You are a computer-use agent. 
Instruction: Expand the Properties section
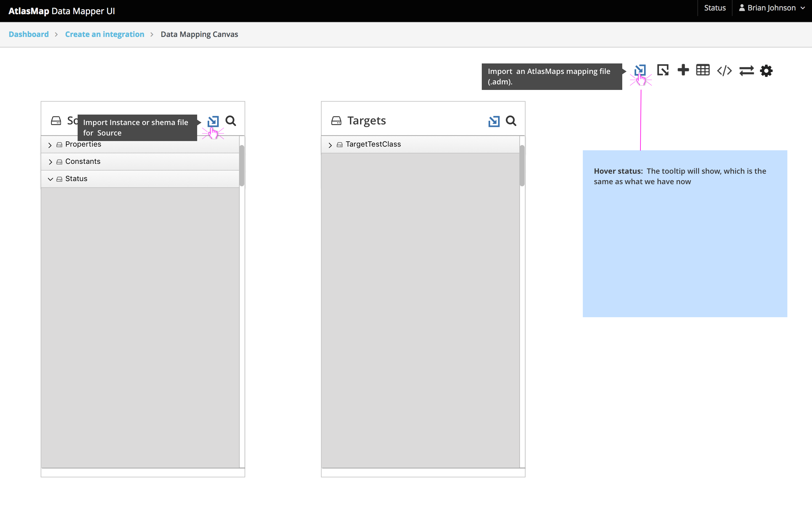pyautogui.click(x=50, y=144)
